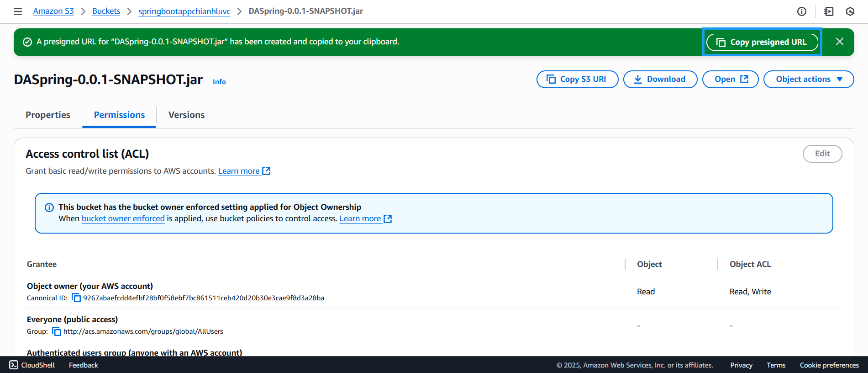Click the Edit button for ACL
The image size is (868, 373).
point(822,154)
